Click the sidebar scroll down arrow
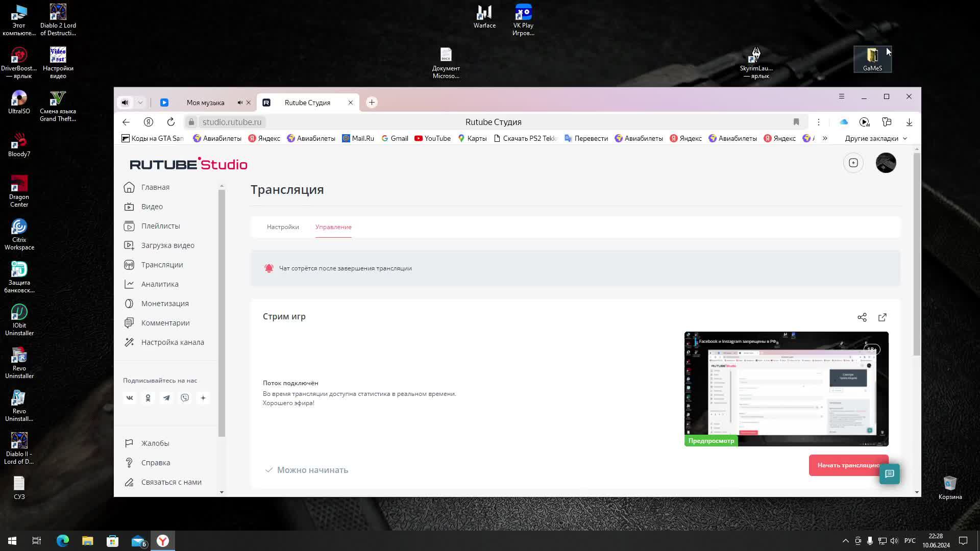The image size is (980, 551). 222,492
